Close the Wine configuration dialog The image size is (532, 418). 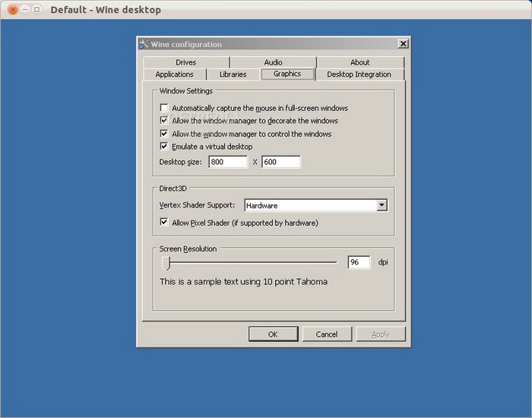pyautogui.click(x=403, y=44)
